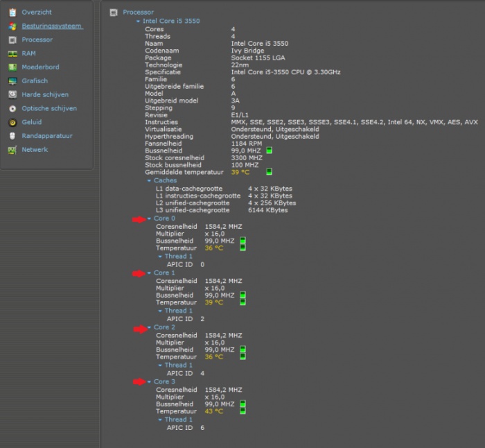Click the Ivy Bridge codename value
Viewport: 485px width, 448px height.
coord(247,51)
